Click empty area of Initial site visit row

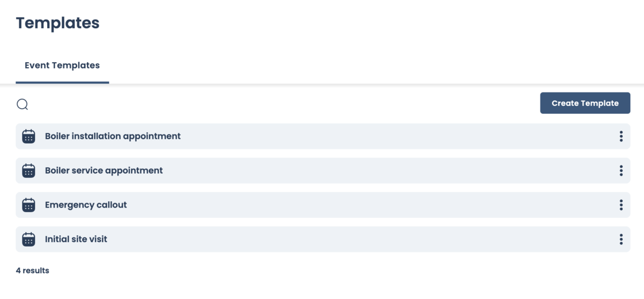pyautogui.click(x=368, y=239)
